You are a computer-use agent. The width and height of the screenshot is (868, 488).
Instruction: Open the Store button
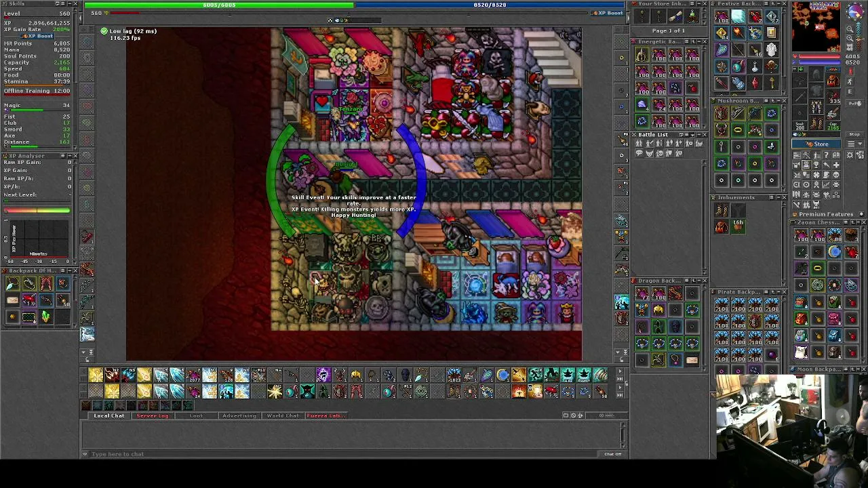[816, 144]
